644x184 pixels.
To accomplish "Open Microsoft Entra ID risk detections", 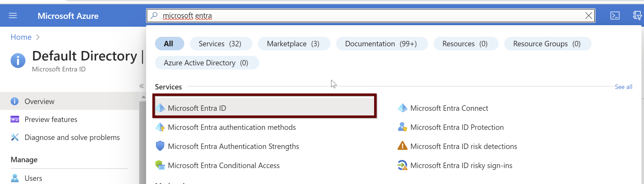I will click(x=464, y=146).
